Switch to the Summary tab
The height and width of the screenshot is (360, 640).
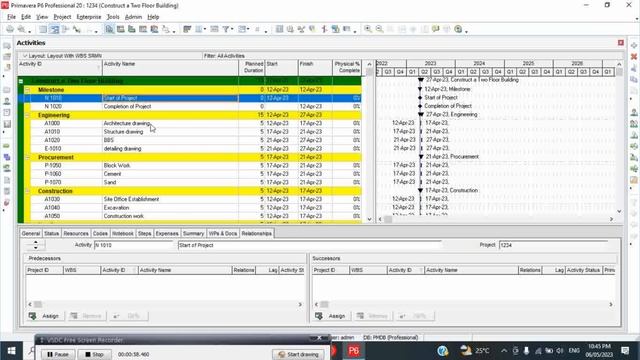pos(193,233)
